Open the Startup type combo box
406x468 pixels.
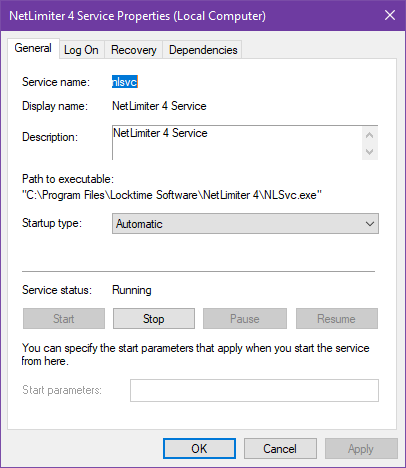(245, 224)
